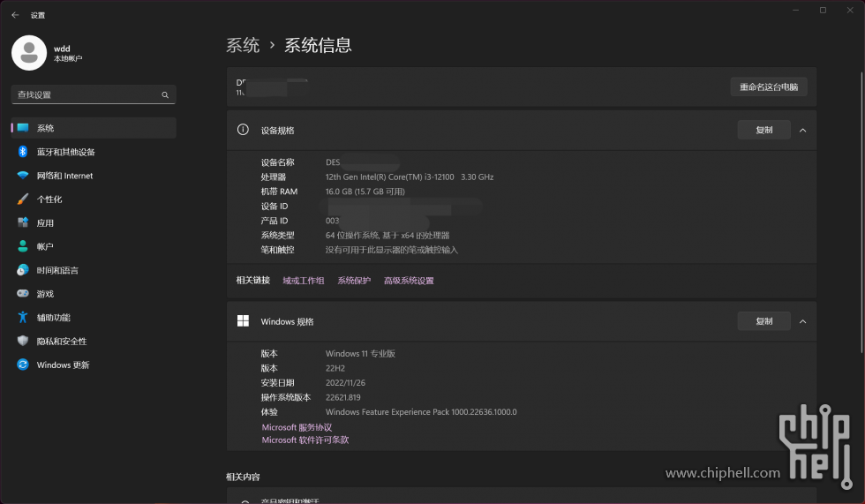The image size is (865, 504).
Task: Open Microsoft 软件许可条款 link
Action: pyautogui.click(x=305, y=440)
